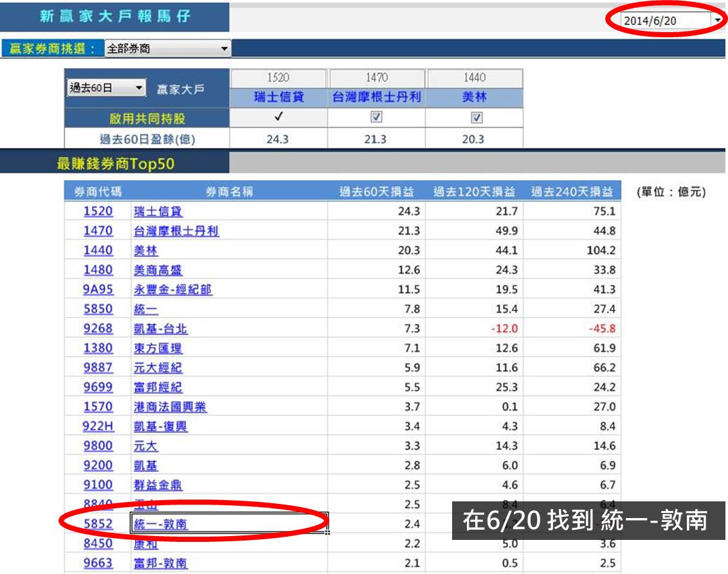The image size is (728, 574).
Task: Open the 富邦-敦南 broker name link
Action: click(x=161, y=563)
